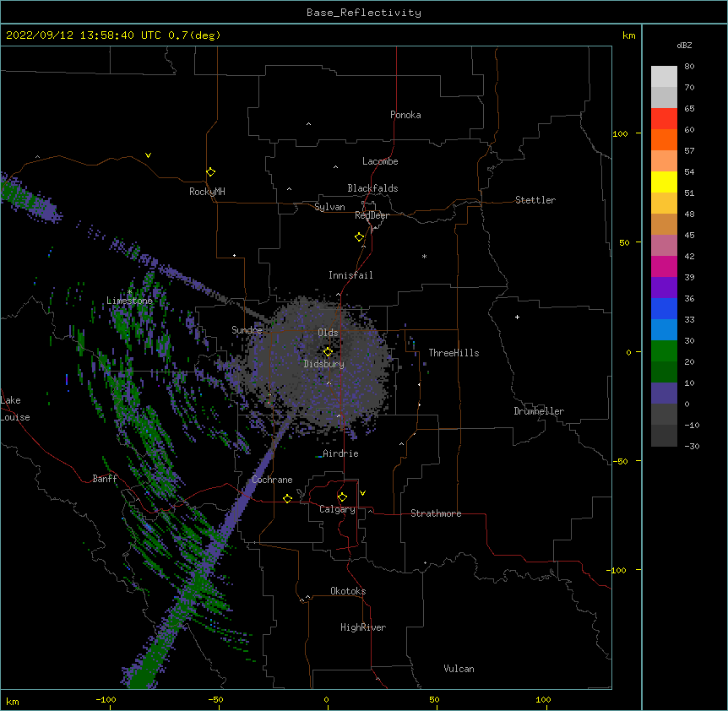Click the green 30 dBZ color swatch
The height and width of the screenshot is (711, 728).
point(664,351)
